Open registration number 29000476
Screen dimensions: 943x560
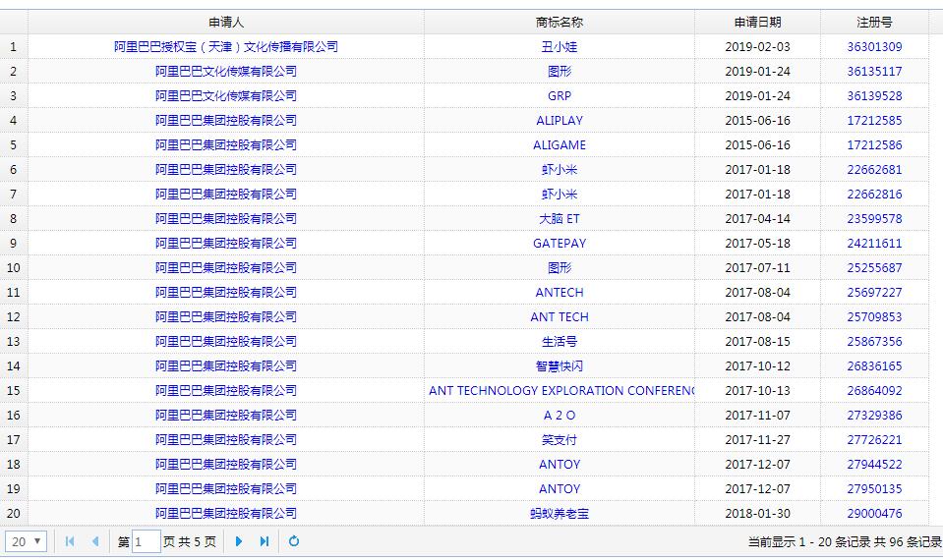[x=874, y=513]
